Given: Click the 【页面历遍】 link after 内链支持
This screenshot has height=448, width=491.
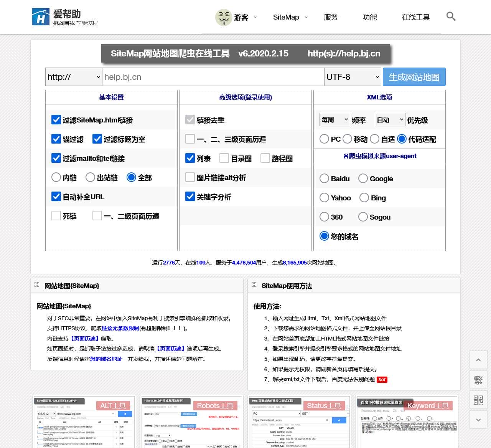Looking at the screenshot, I should click(85, 339).
